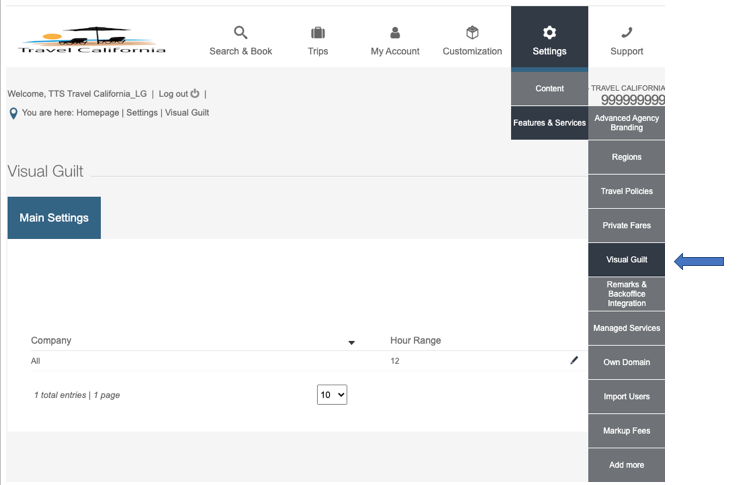
Task: Open the Travel Policies sidebar item
Action: (x=626, y=191)
